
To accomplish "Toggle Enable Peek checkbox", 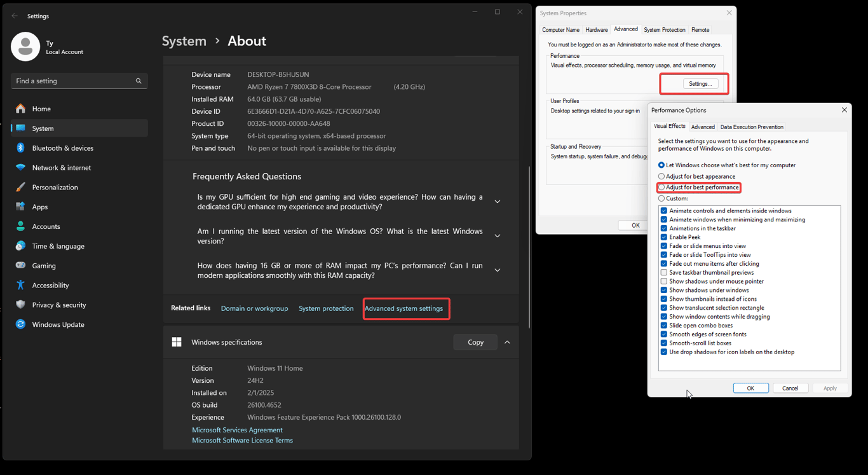I will click(664, 237).
